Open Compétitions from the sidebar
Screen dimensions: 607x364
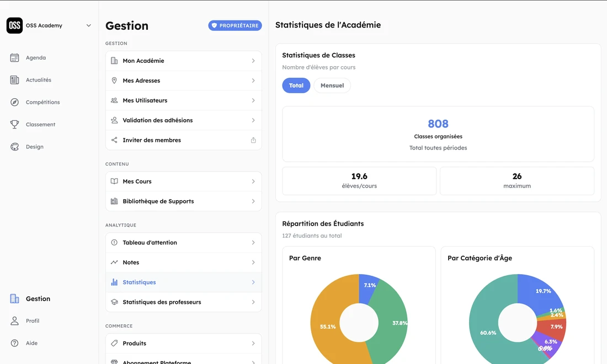tap(39, 102)
